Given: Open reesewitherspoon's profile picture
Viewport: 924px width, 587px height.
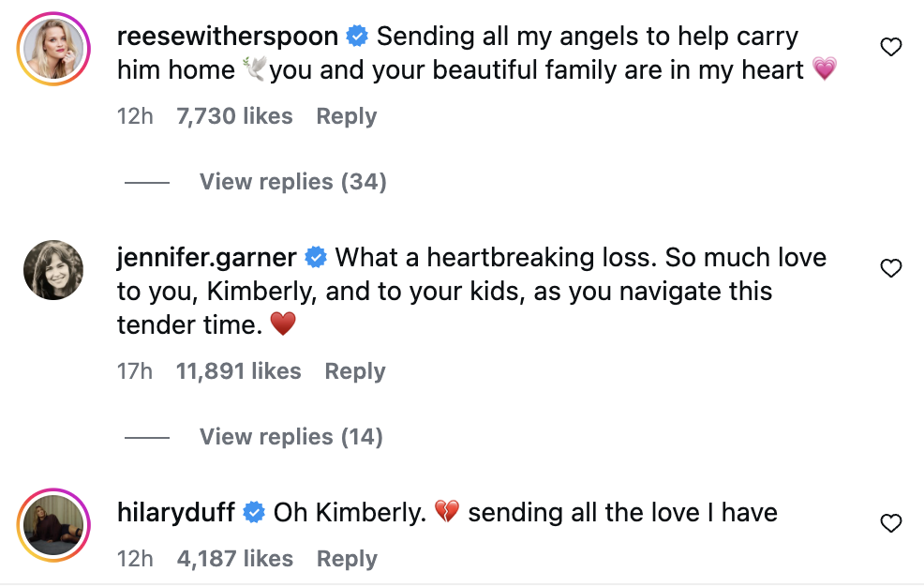Looking at the screenshot, I should tap(53, 50).
